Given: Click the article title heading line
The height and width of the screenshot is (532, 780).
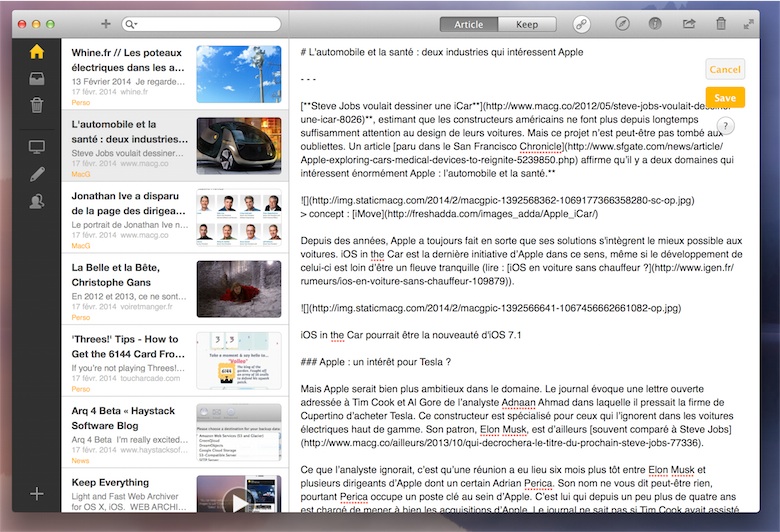Looking at the screenshot, I should point(442,52).
